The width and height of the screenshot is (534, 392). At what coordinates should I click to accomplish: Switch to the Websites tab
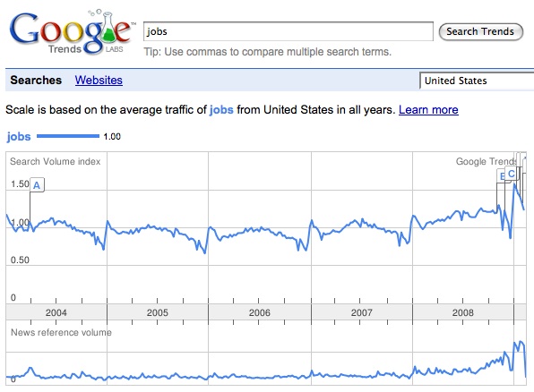coord(99,81)
